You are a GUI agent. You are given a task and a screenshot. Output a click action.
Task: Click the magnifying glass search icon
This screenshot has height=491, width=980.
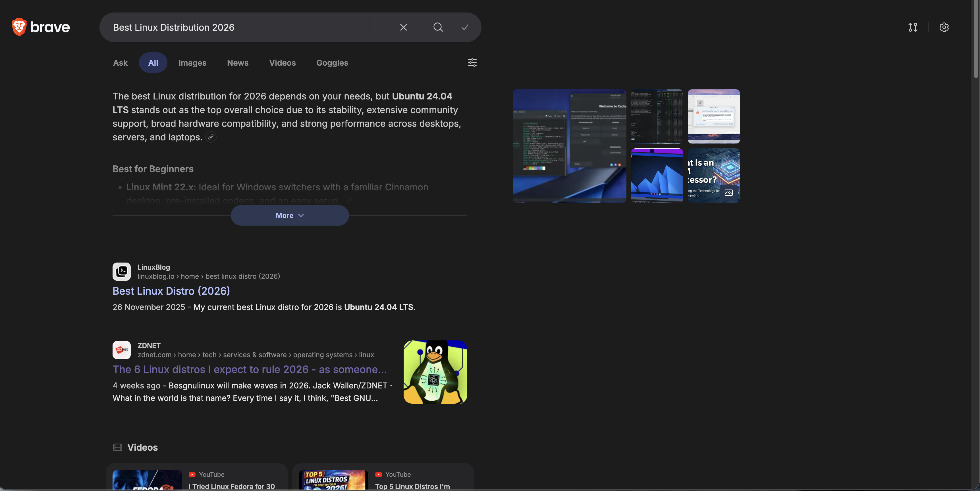437,27
